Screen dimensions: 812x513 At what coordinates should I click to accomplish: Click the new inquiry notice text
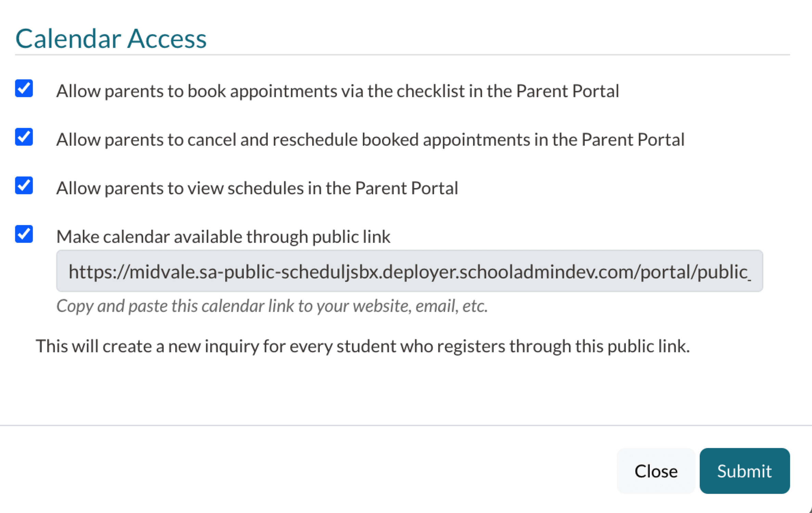[363, 346]
